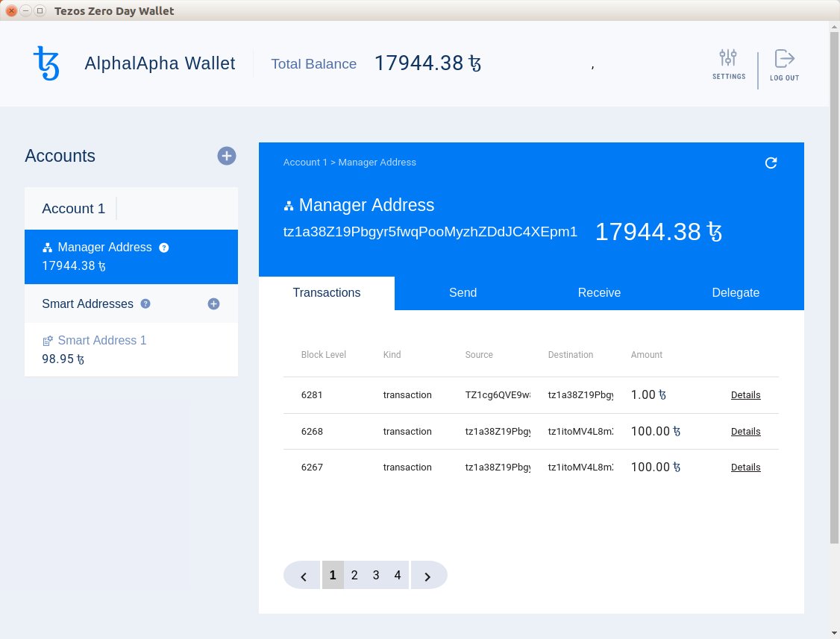This screenshot has height=639, width=840.
Task: Add a smart address with plus icon
Action: pos(213,303)
